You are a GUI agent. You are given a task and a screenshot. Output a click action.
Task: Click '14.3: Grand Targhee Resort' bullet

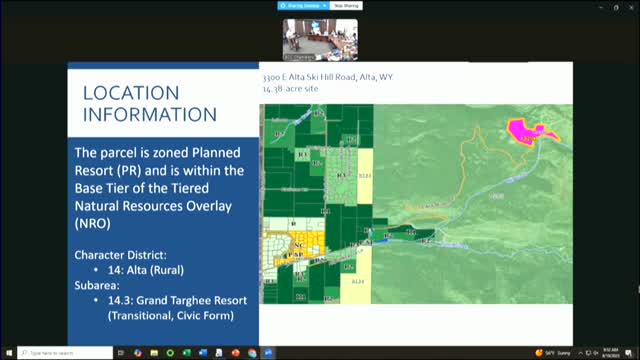177,301
